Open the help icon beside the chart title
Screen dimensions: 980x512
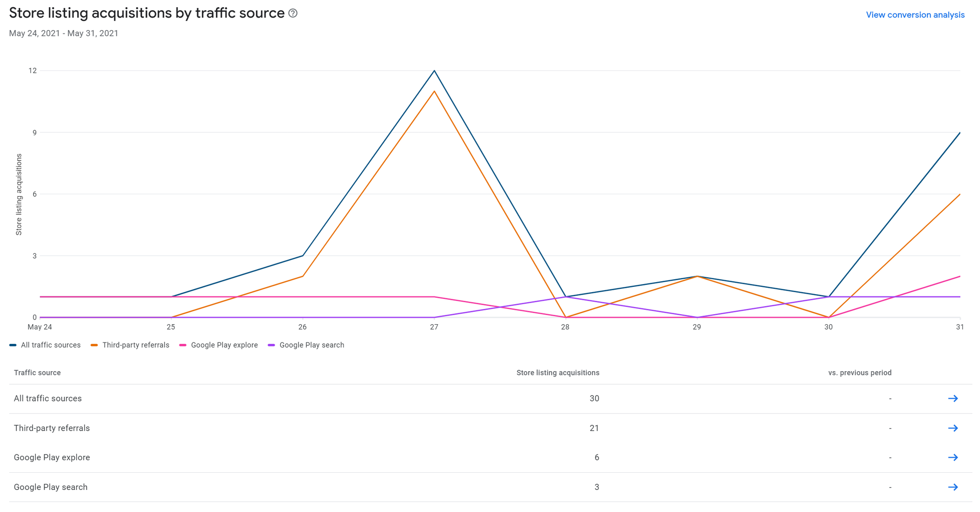(293, 13)
